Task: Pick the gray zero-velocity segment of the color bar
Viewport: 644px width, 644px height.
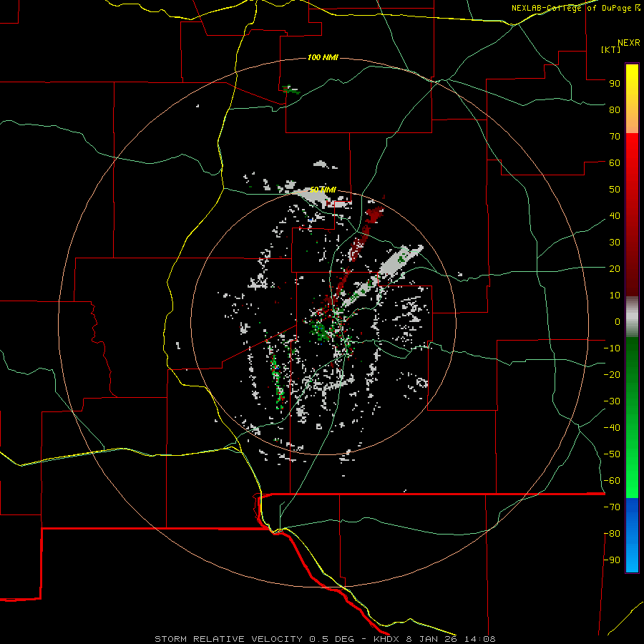Action: pos(632,317)
